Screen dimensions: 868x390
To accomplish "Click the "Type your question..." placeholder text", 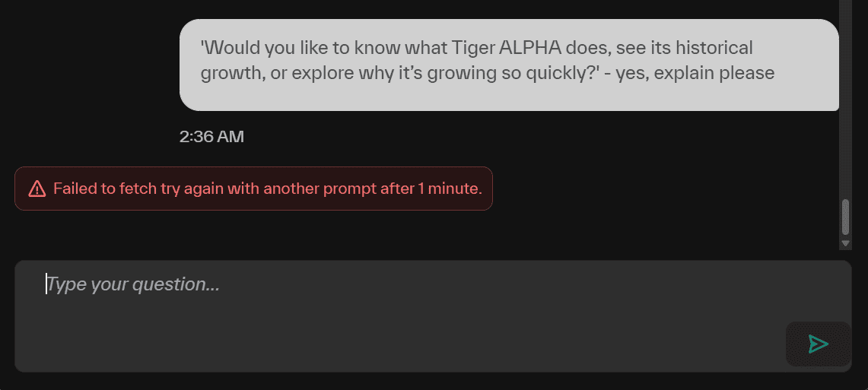I will [134, 284].
